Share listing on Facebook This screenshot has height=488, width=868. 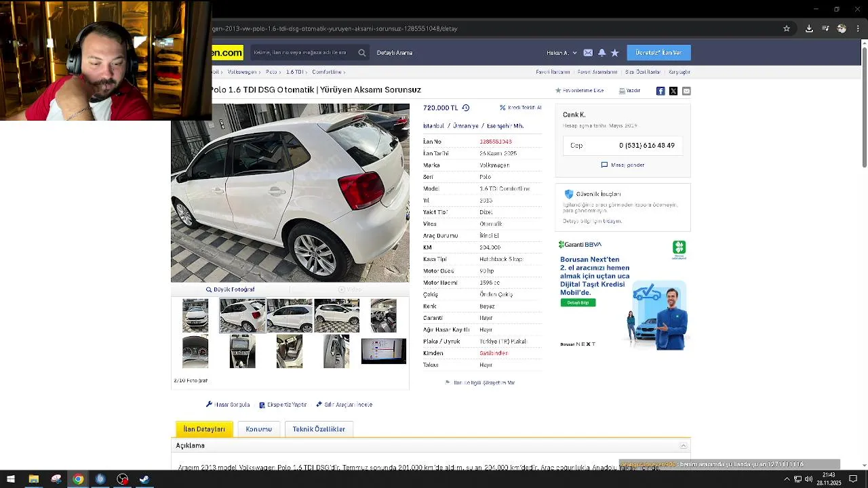660,91
